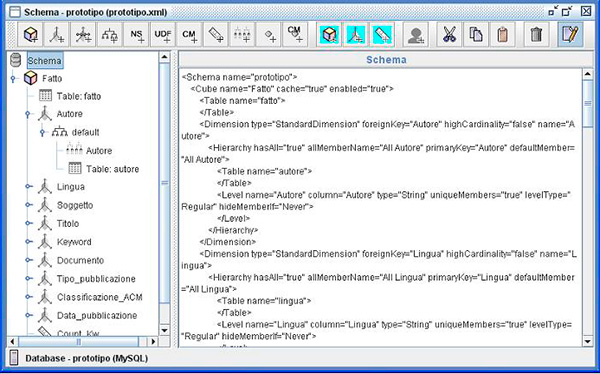Collapse the default hierarchy node
Screen dimensions: 600x374
42,133
